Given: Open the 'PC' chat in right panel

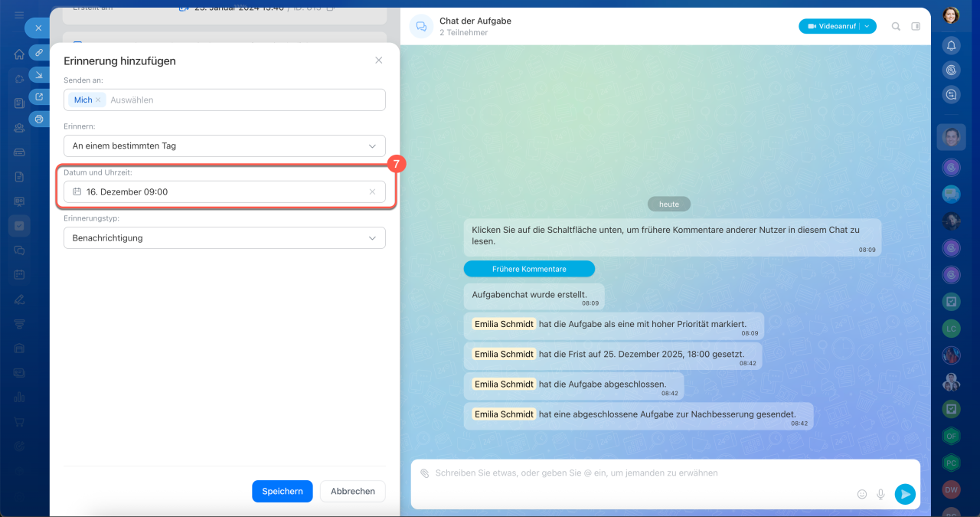Looking at the screenshot, I should coord(951,463).
